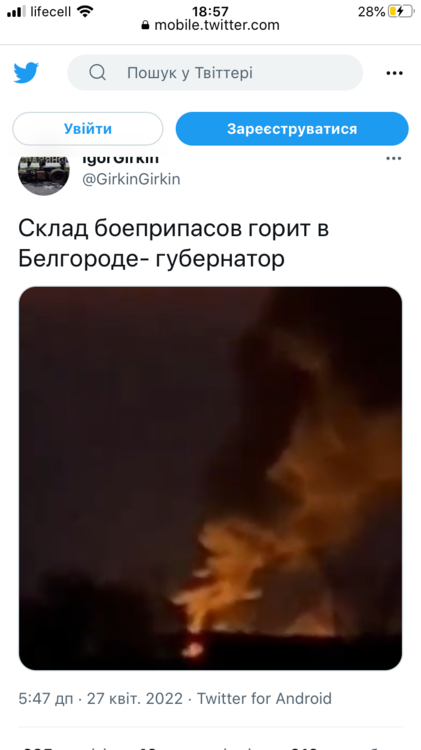Tap the Twitter bird logo

click(26, 73)
